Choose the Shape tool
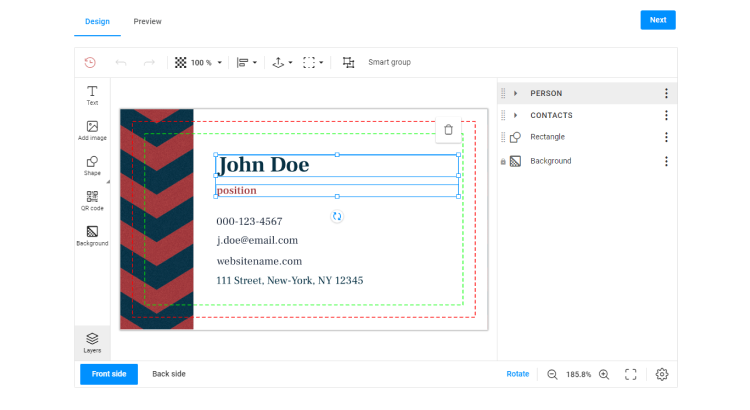This screenshot has height=410, width=750. 92,166
